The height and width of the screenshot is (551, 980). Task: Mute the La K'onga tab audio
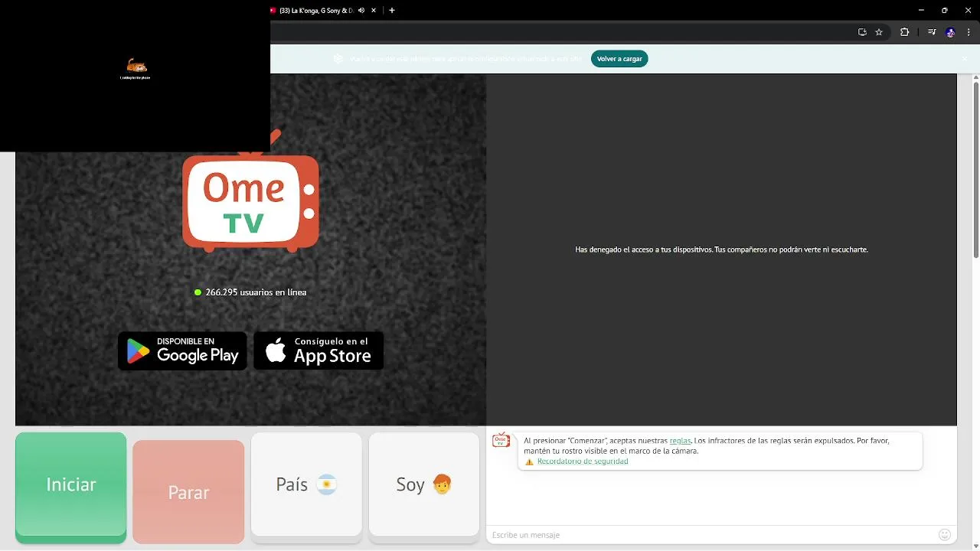click(x=361, y=11)
